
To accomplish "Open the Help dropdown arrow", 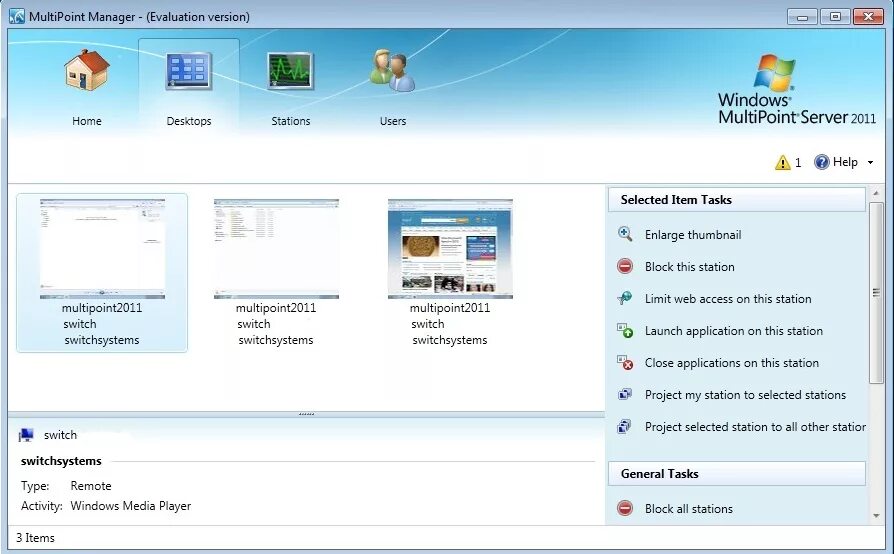I will (870, 162).
